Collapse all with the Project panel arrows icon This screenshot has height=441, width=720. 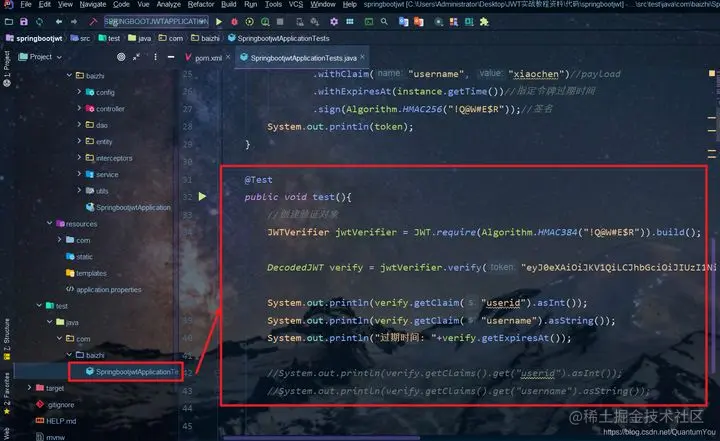click(x=136, y=57)
